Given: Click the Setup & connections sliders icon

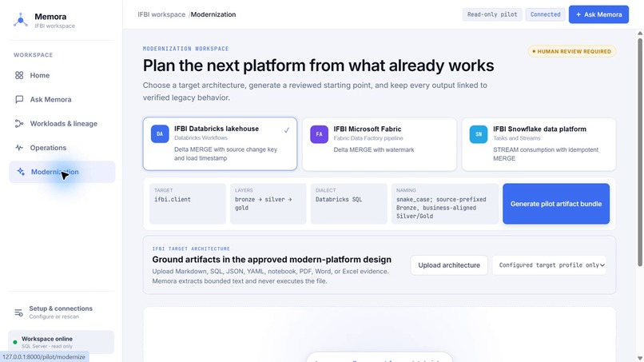Looking at the screenshot, I should (x=18, y=312).
